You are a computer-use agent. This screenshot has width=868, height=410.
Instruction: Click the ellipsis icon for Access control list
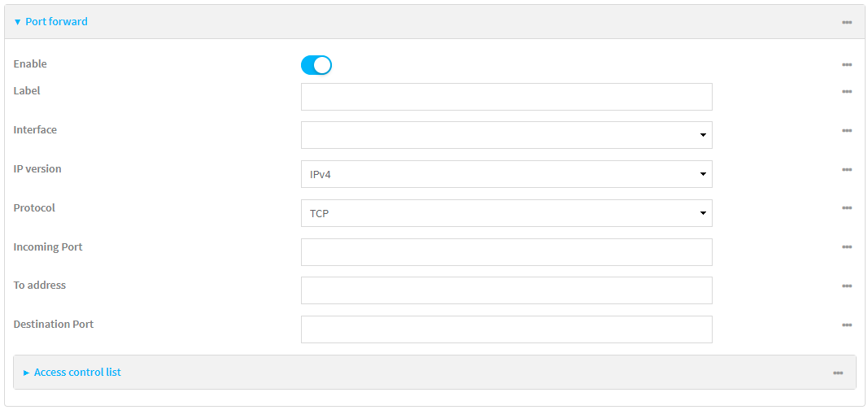(x=838, y=373)
